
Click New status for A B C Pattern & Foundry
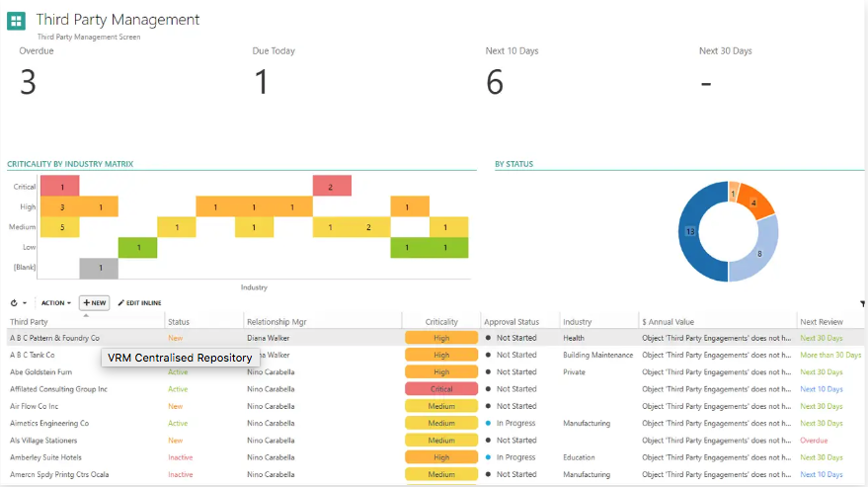coord(176,338)
